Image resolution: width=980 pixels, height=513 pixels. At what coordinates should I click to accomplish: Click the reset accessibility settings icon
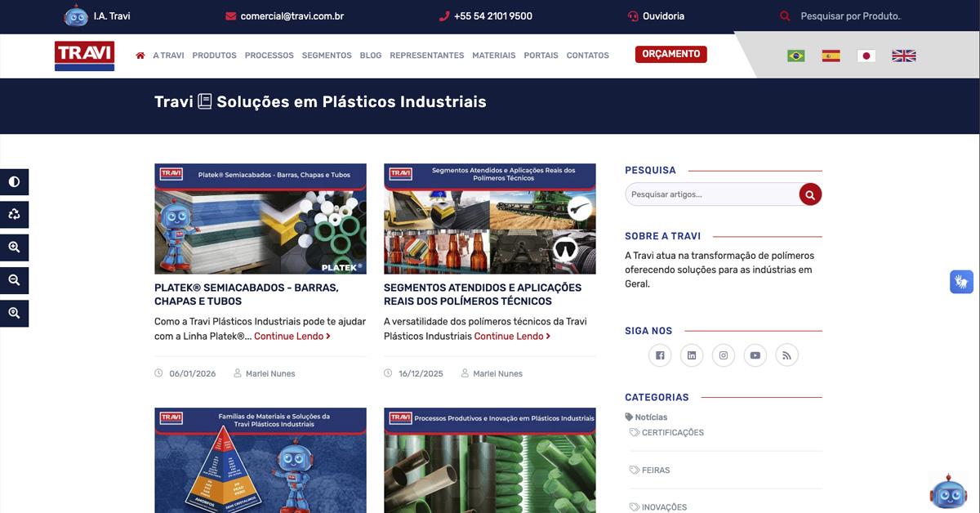pyautogui.click(x=13, y=214)
